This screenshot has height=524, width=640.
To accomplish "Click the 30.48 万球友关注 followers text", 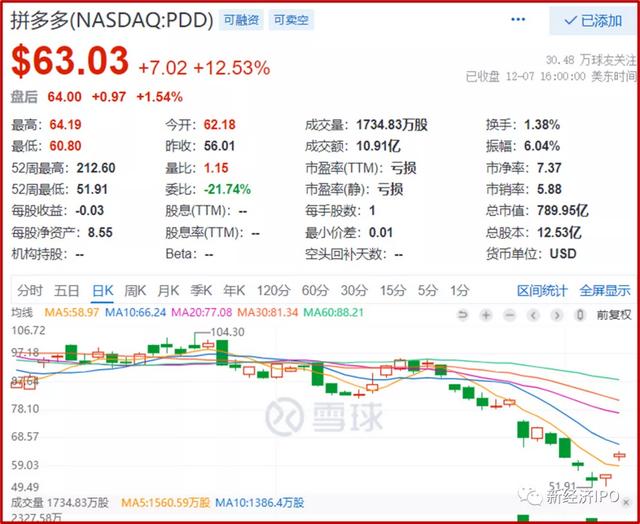I will (x=591, y=60).
